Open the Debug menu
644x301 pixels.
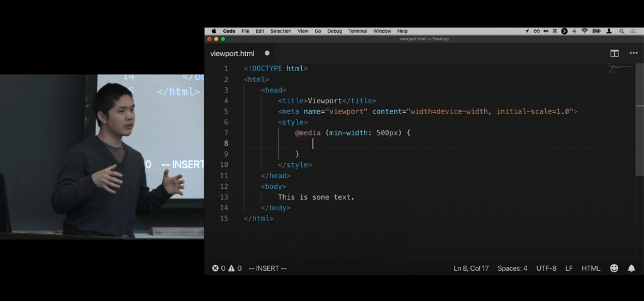pos(335,31)
